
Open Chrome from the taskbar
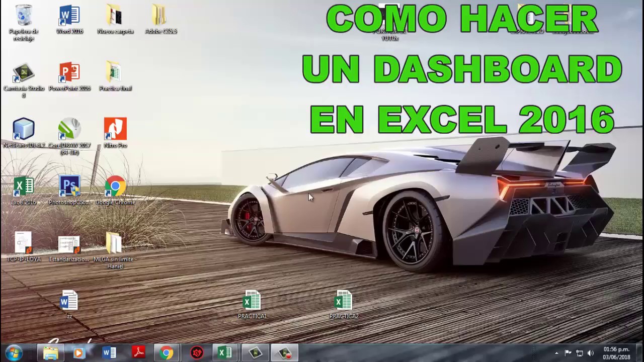167,353
